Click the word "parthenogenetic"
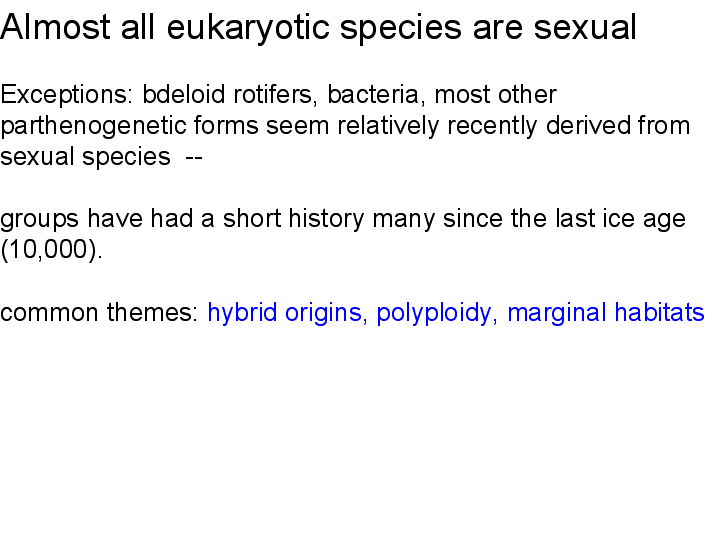The image size is (719, 539). coord(93,126)
